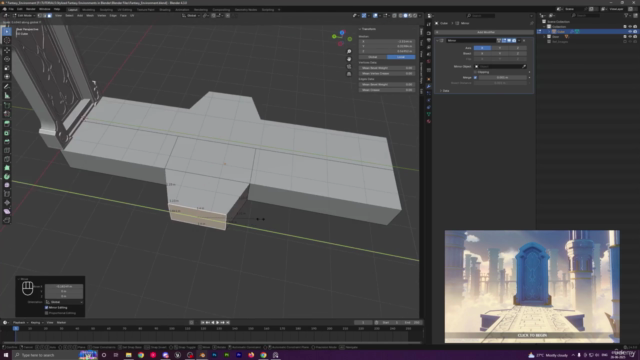Image resolution: width=640 pixels, height=360 pixels.
Task: Open the Vertex menu
Action: coord(101,16)
